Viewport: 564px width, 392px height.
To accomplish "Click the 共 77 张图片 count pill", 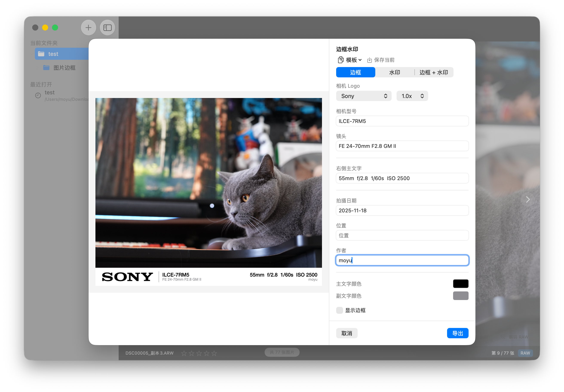I will [x=282, y=352].
